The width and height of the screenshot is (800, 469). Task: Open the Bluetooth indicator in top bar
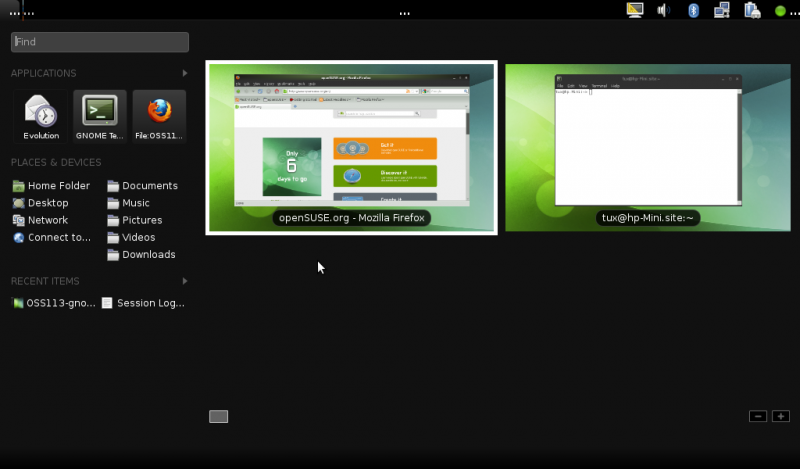(x=692, y=10)
